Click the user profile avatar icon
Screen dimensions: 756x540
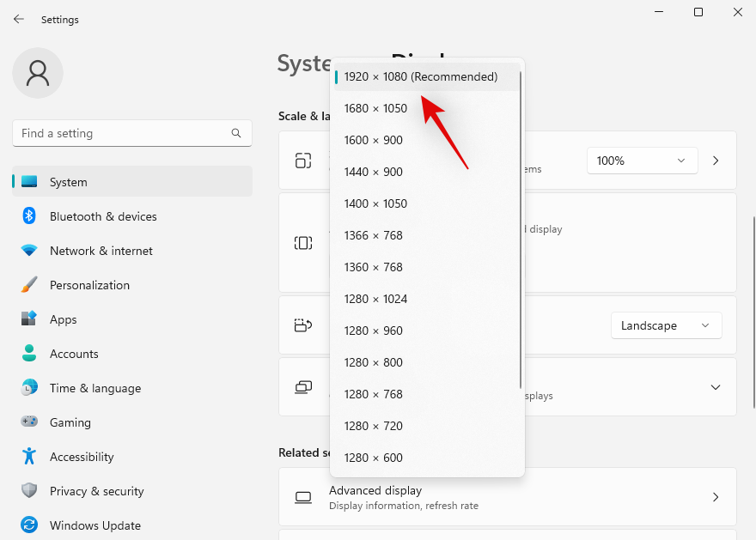tap(38, 73)
